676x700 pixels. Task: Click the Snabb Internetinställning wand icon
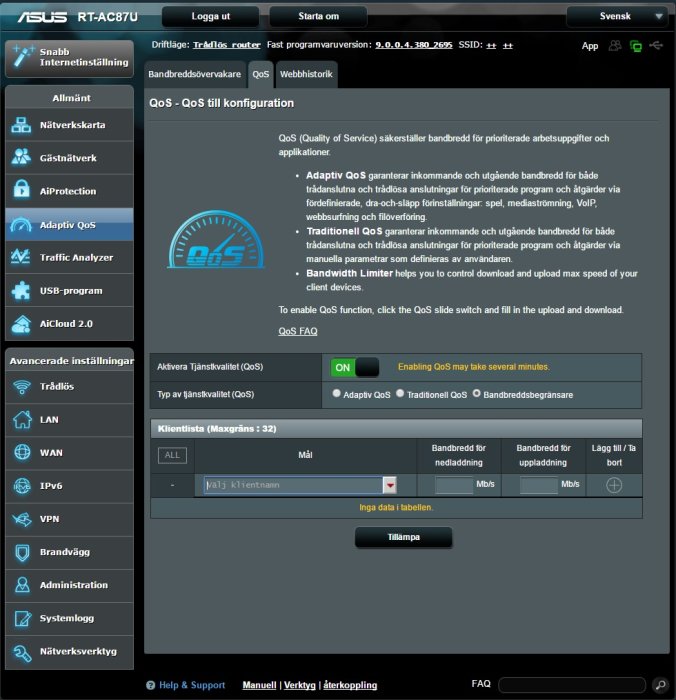coord(22,57)
